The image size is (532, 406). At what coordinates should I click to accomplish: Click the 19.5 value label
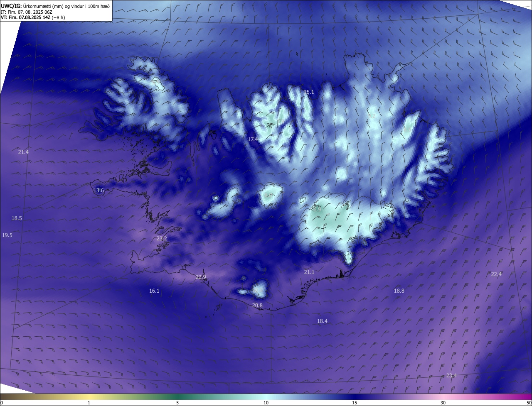pos(7,235)
